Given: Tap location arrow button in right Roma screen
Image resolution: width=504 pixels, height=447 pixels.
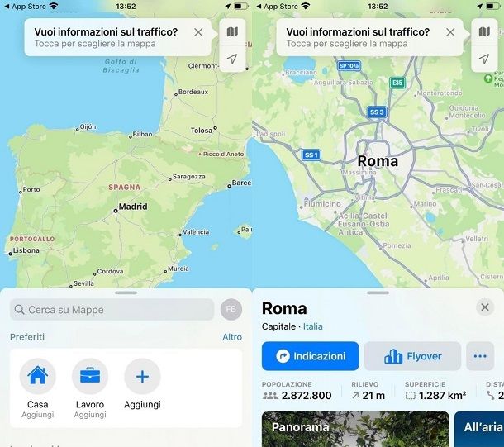Looking at the screenshot, I should (484, 59).
